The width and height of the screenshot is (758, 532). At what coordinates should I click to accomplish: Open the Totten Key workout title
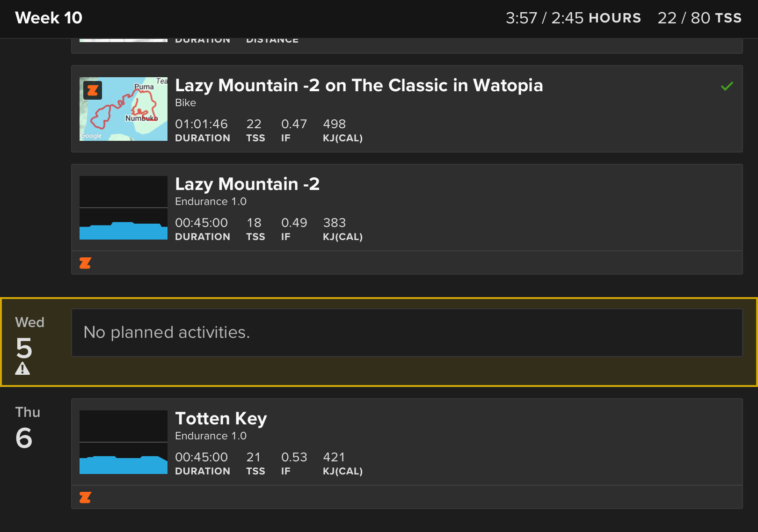221,419
